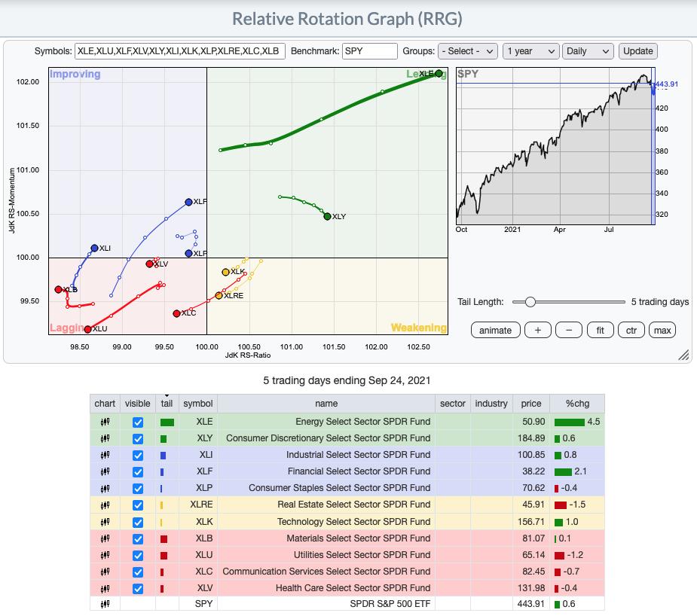Open the XLY candlestick chart icon
The image size is (697, 616).
pos(105,439)
